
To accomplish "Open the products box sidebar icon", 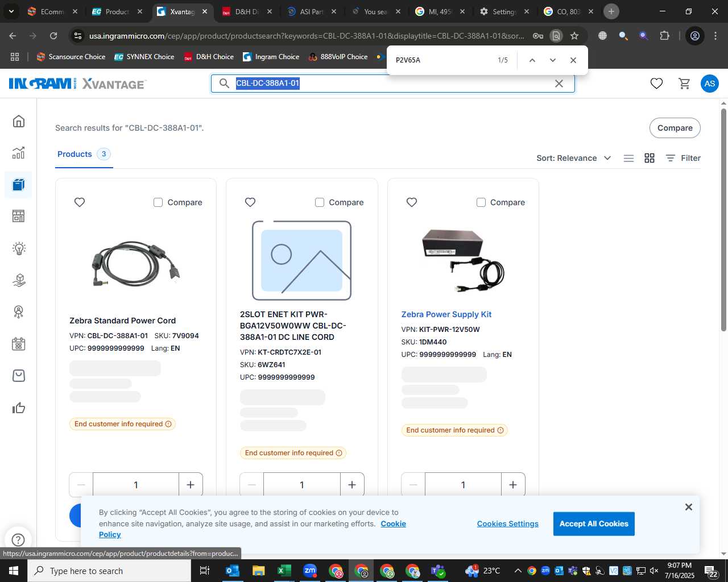I will point(19,185).
